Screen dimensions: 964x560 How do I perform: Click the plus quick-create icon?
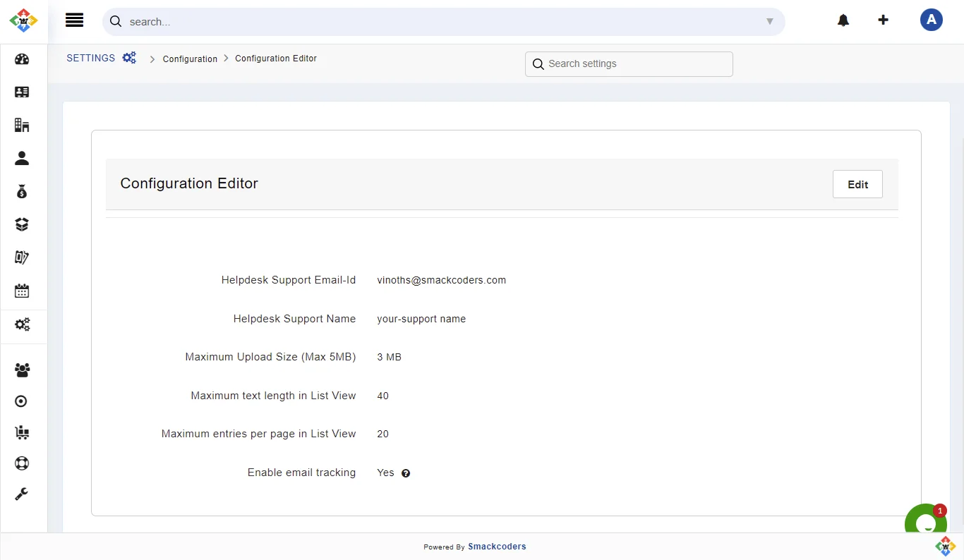point(883,20)
